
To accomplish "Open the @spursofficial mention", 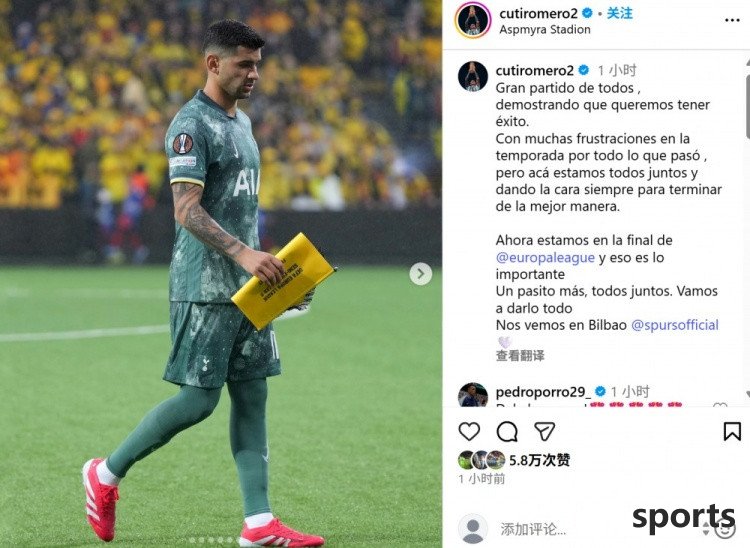I will 674,325.
